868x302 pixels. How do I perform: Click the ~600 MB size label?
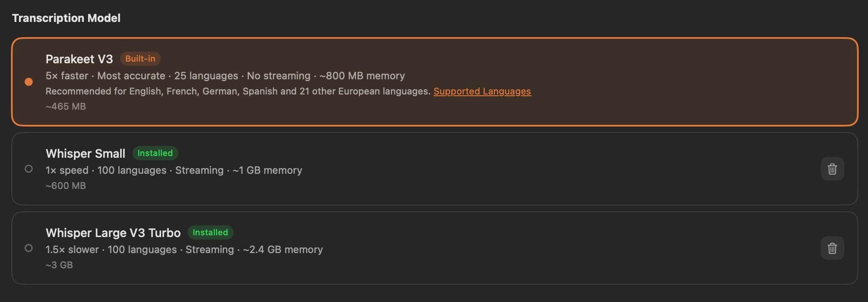[x=66, y=186]
